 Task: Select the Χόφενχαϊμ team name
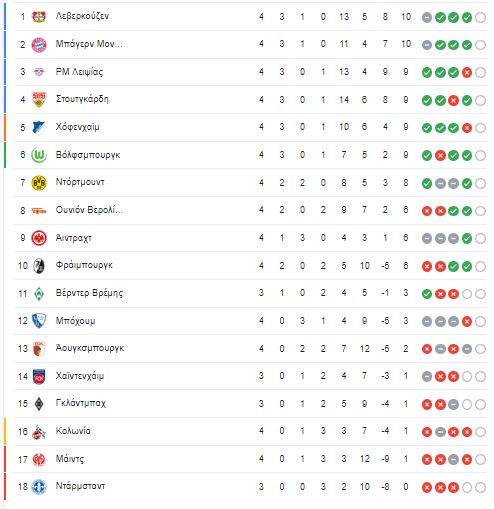tap(77, 127)
